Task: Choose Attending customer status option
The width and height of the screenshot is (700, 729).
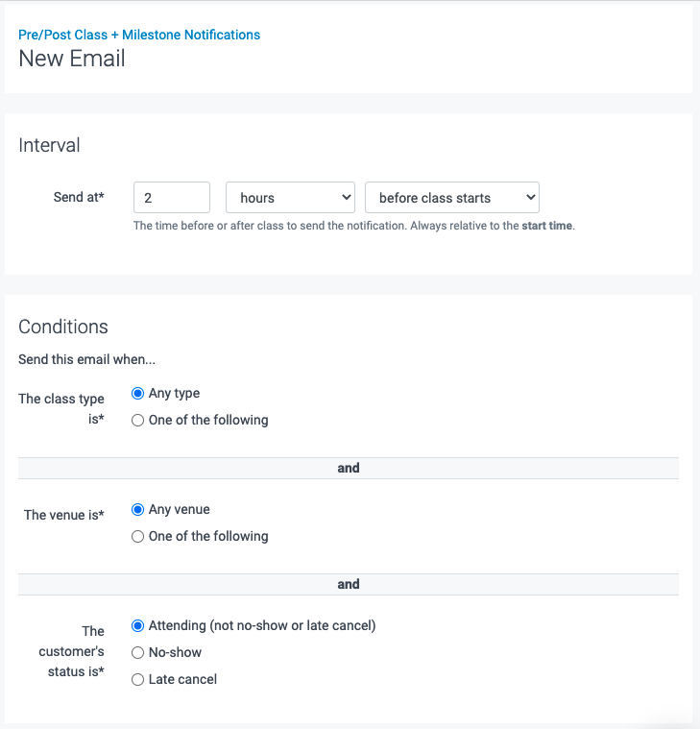Action: coord(137,626)
